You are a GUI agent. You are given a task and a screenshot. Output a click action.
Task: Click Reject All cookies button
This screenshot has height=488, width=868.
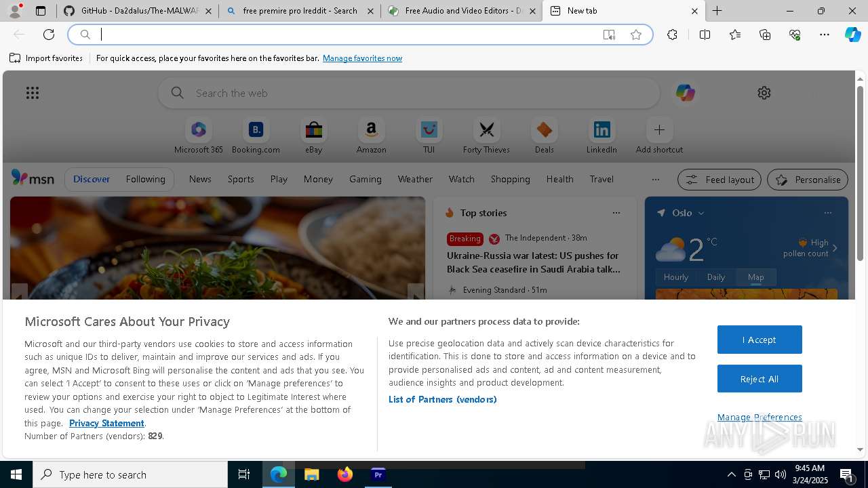(759, 379)
